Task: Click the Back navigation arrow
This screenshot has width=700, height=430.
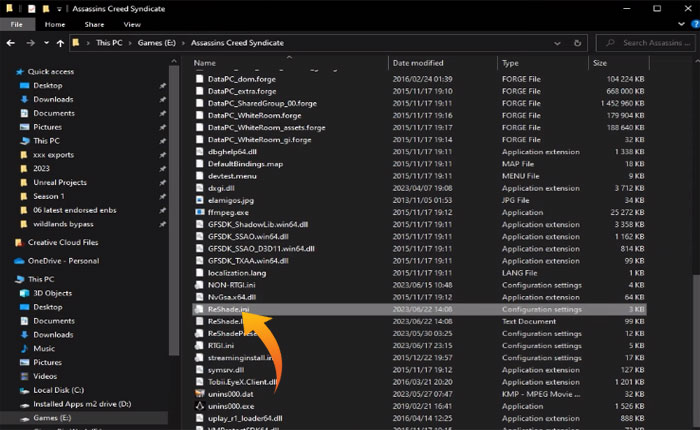Action: [x=12, y=43]
